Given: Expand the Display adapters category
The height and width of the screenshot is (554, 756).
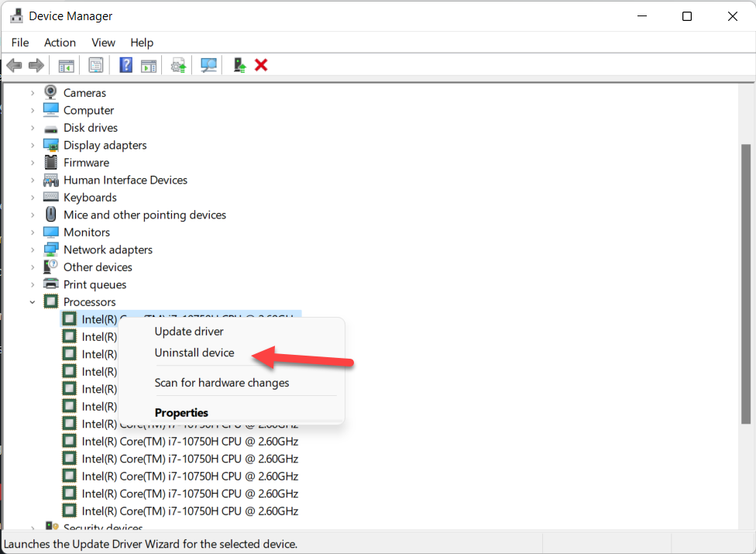Looking at the screenshot, I should 33,146.
